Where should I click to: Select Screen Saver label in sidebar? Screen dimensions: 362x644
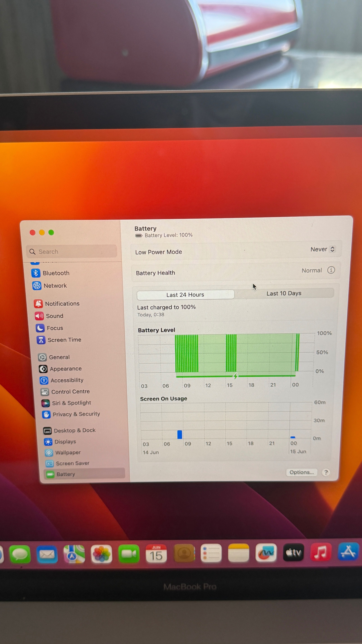click(x=73, y=463)
